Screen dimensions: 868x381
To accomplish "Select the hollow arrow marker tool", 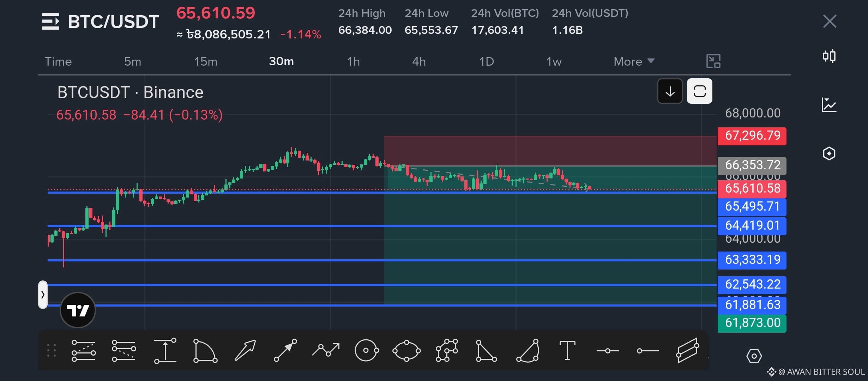I will (245, 351).
